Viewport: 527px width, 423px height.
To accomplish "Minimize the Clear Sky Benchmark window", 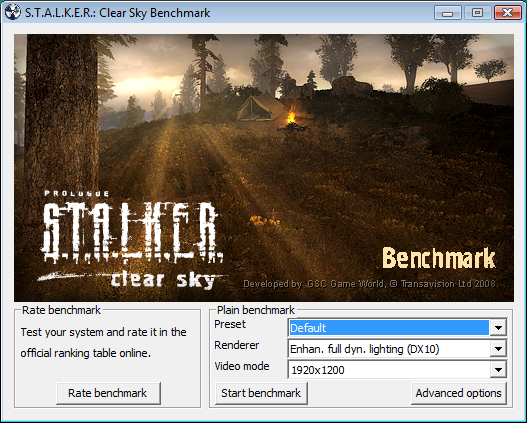I will [447, 13].
